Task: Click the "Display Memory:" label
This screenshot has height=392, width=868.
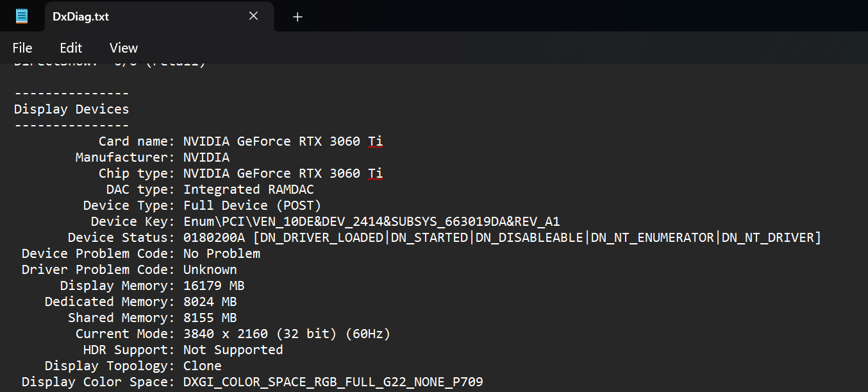Action: [118, 285]
